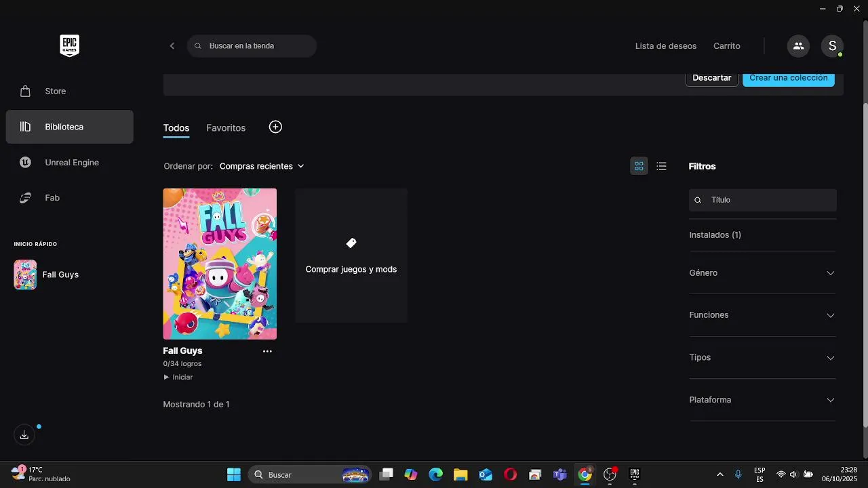Open the Carrito link
The image size is (868, 488).
tap(727, 46)
